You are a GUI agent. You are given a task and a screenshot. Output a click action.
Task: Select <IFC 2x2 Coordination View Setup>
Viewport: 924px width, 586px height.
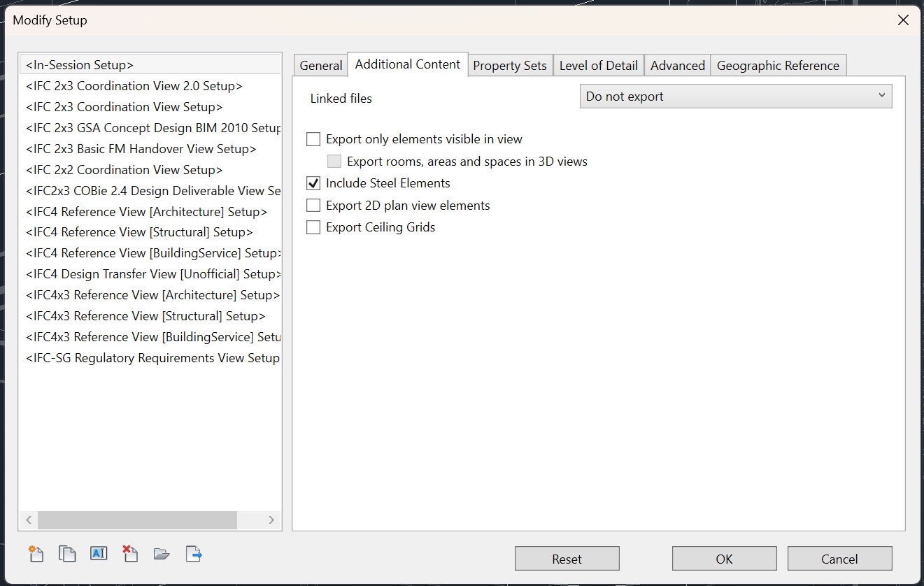click(x=150, y=170)
